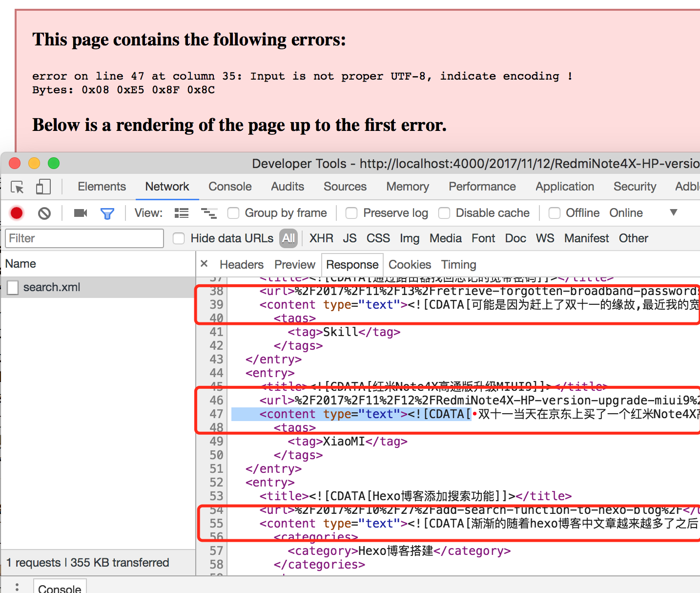Filter requests by XHR
700x593 pixels.
pos(321,238)
